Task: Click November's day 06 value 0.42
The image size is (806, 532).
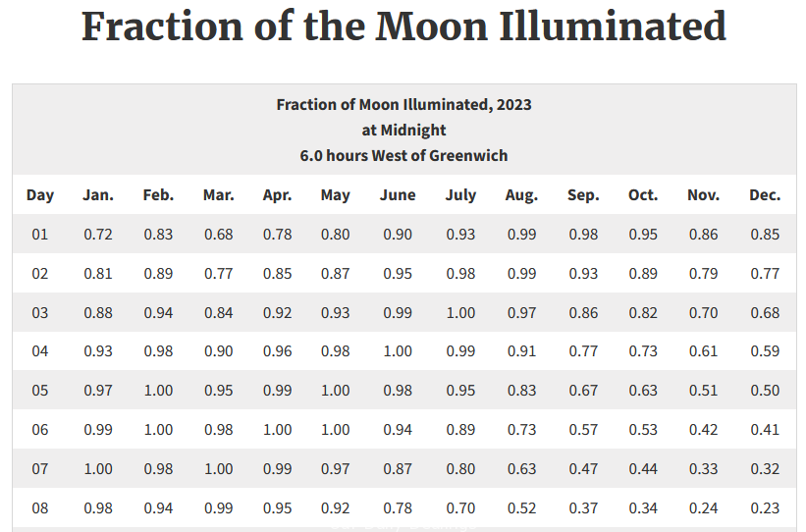Action: pos(704,429)
